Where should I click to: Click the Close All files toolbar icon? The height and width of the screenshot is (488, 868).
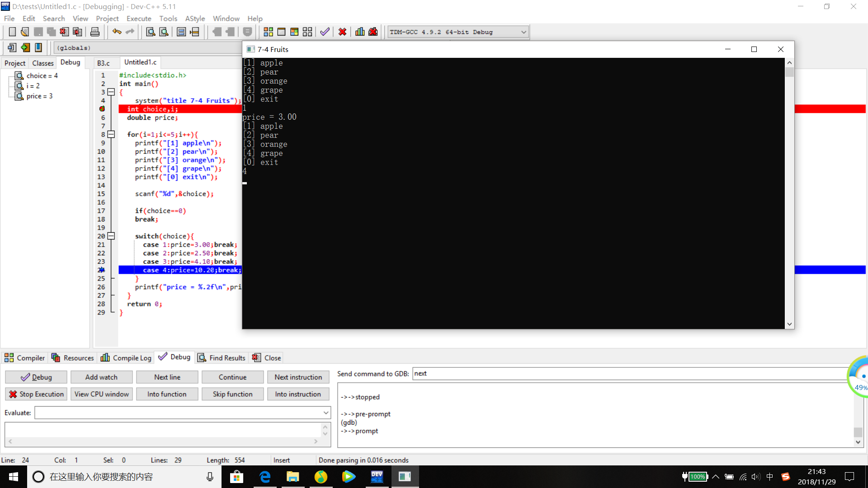pos(78,32)
